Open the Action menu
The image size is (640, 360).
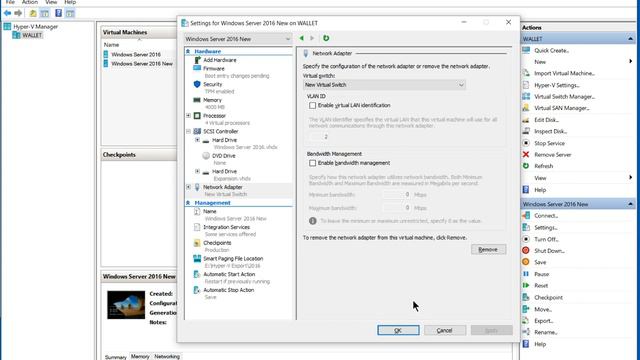[30, 2]
